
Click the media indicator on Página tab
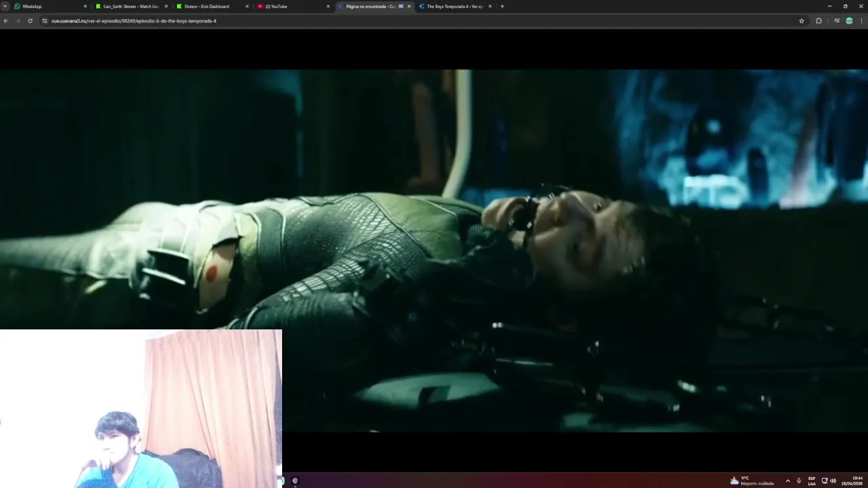coord(401,6)
